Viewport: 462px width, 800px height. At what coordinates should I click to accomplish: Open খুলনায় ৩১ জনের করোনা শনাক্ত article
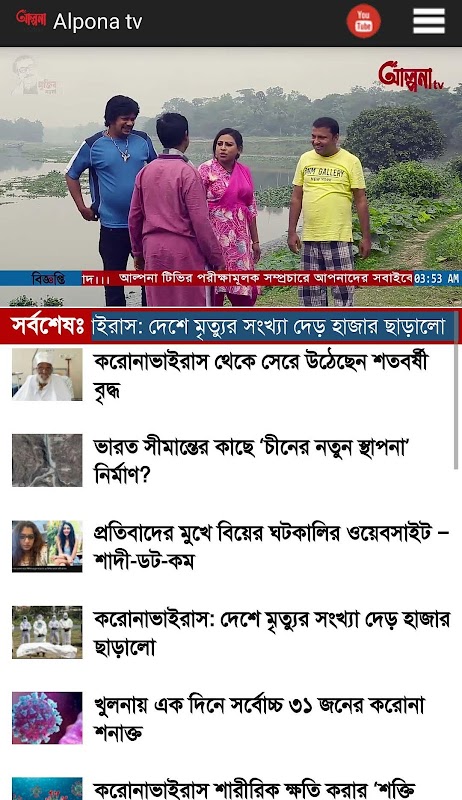259,719
